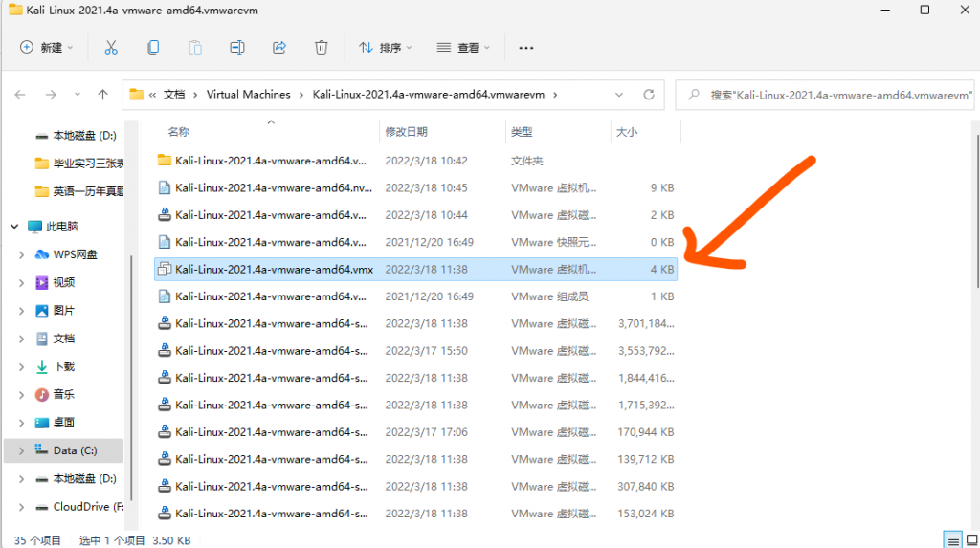Go back with the left arrow

(20, 95)
